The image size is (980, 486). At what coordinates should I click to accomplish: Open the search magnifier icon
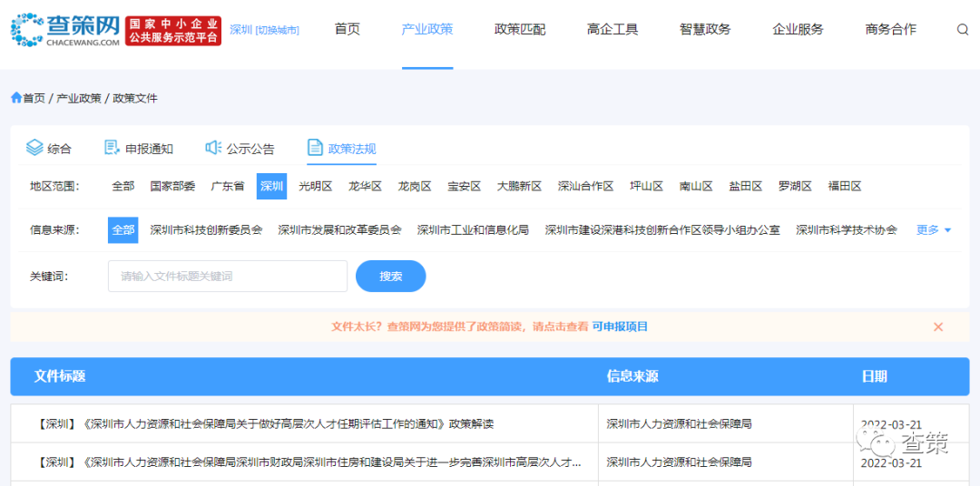point(963,29)
